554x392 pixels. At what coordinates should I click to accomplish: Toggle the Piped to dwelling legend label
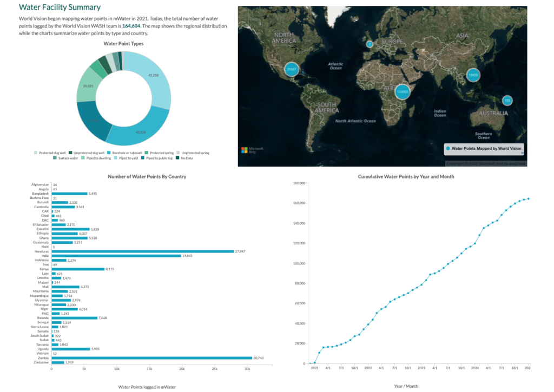pos(98,158)
